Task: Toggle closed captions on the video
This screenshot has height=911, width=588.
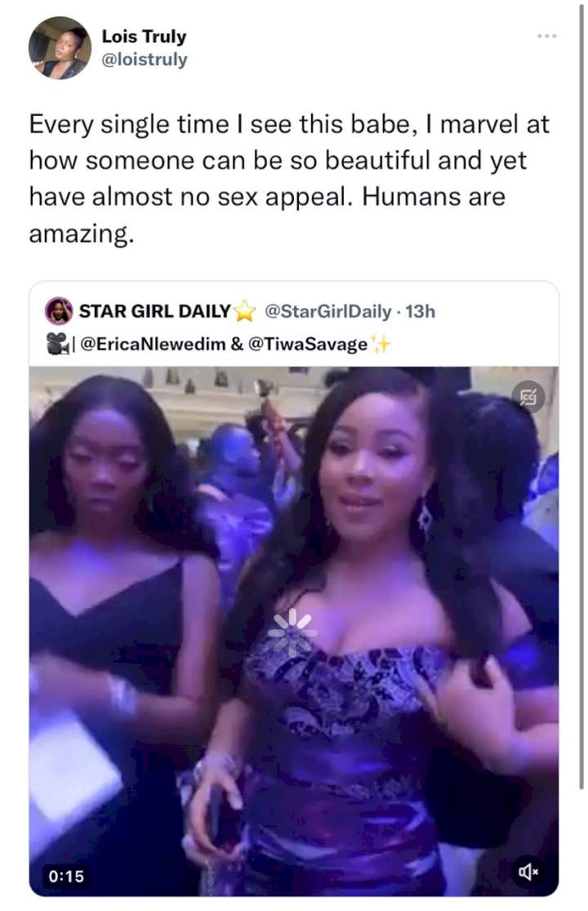Action: [x=528, y=397]
